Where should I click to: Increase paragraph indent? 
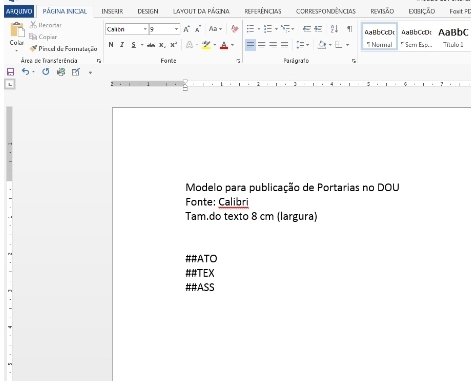318,29
